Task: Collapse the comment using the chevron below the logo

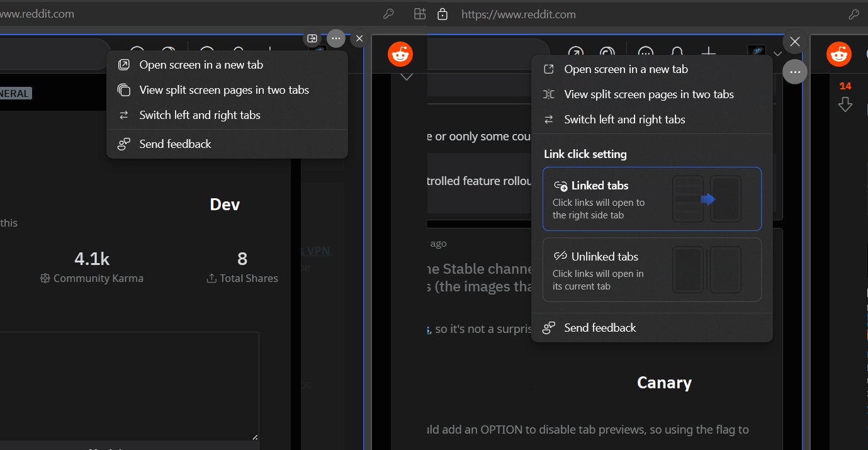Action: [x=406, y=76]
